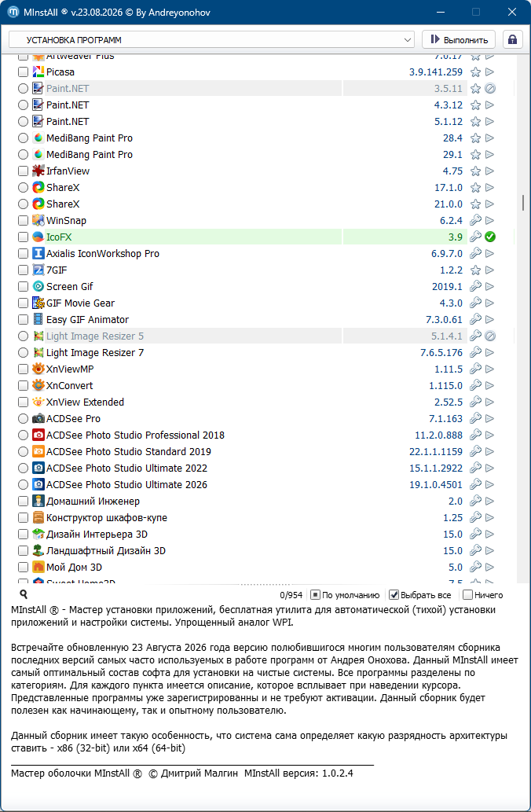Image resolution: width=531 pixels, height=812 pixels.
Task: Click the Выполнить button
Action: click(x=459, y=40)
